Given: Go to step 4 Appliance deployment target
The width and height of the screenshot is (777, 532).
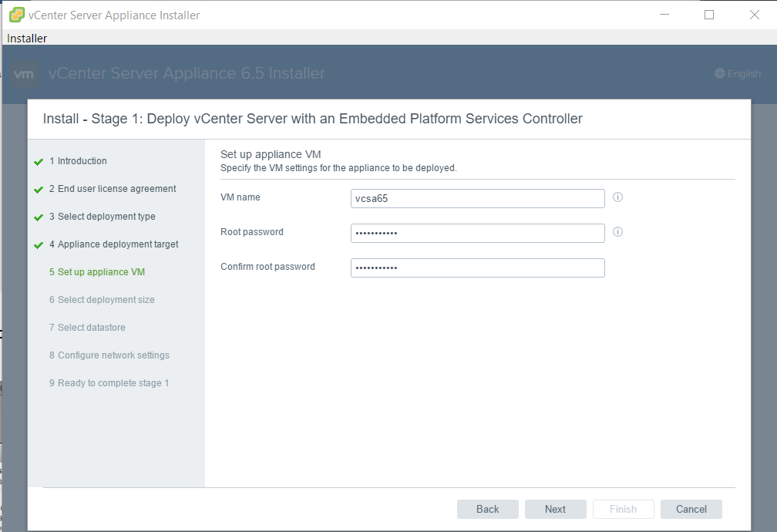Looking at the screenshot, I should (113, 244).
